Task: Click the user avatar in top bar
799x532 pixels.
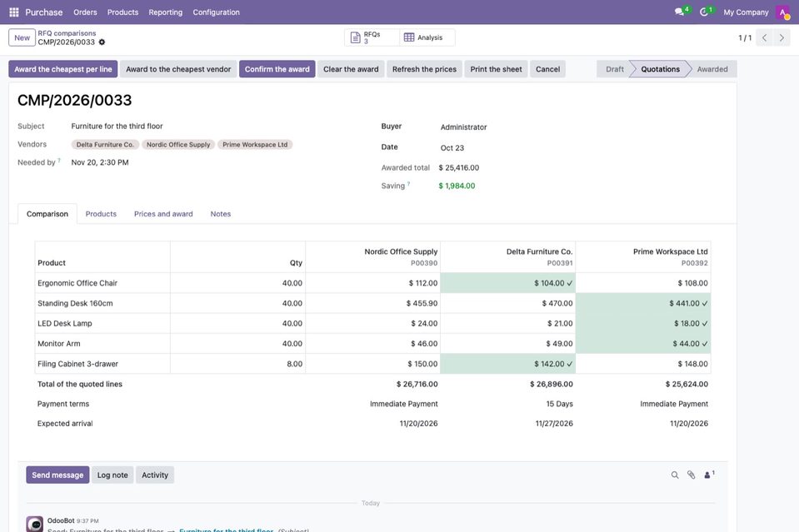Action: point(782,12)
